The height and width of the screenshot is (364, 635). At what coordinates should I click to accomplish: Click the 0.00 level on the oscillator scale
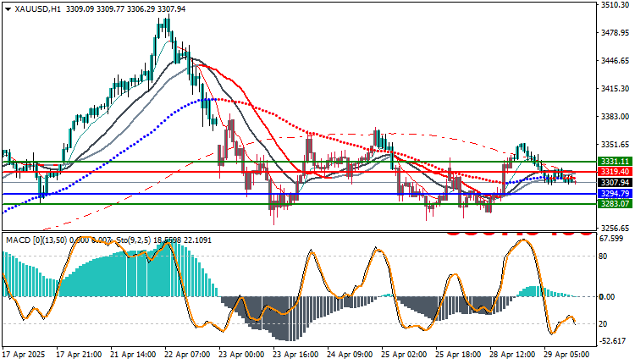[607, 297]
